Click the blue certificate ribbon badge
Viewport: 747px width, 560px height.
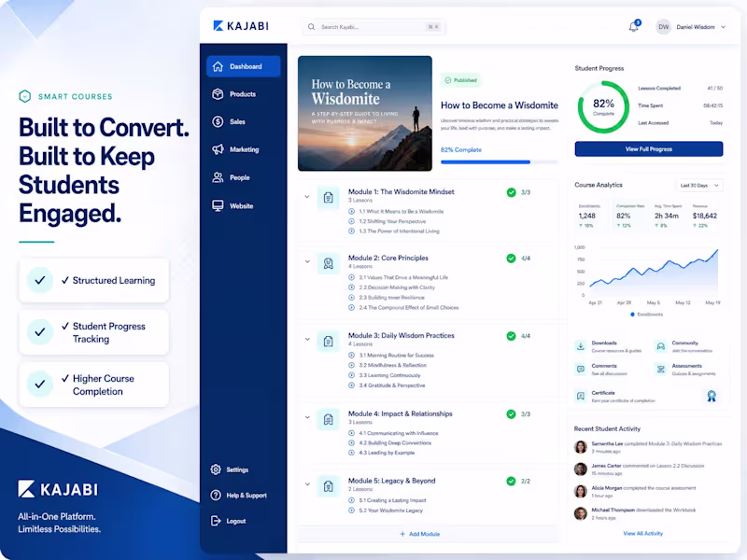click(712, 396)
